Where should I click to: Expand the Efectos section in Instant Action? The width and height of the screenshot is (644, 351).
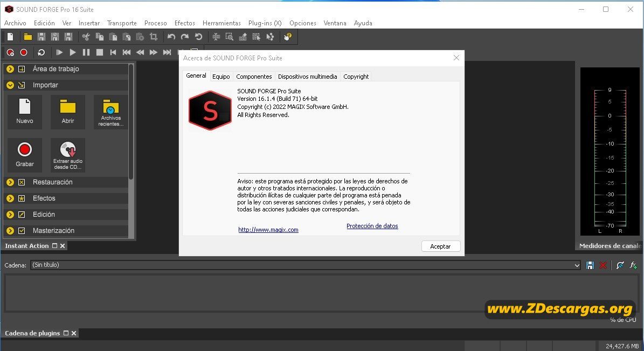point(10,198)
